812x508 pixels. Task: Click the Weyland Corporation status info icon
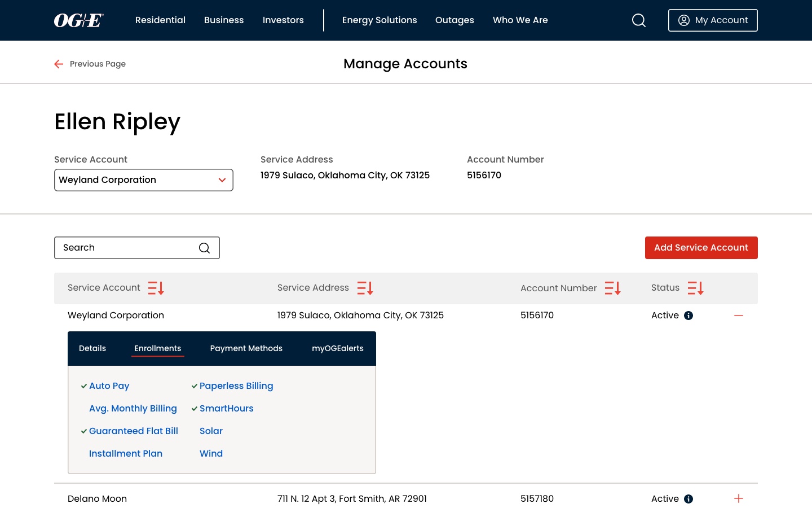[x=689, y=316]
